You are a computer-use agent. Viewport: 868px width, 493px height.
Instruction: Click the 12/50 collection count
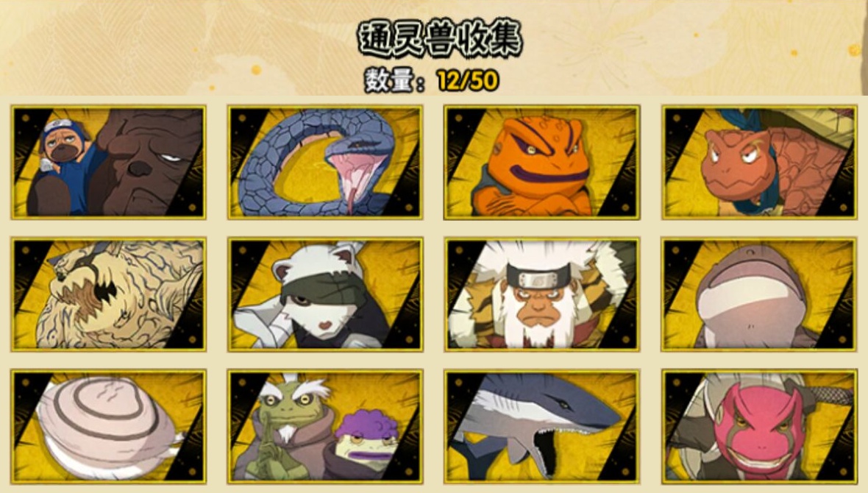(468, 81)
